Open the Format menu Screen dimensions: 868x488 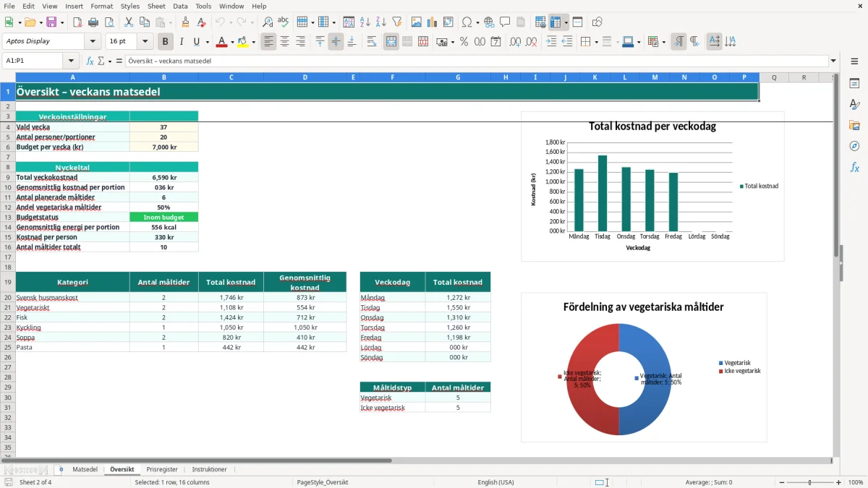pyautogui.click(x=101, y=6)
